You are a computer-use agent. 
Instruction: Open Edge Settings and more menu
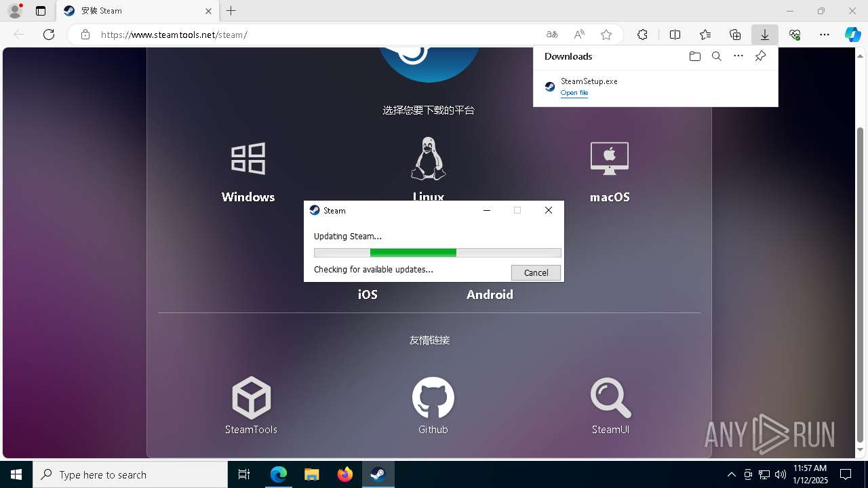tap(825, 35)
